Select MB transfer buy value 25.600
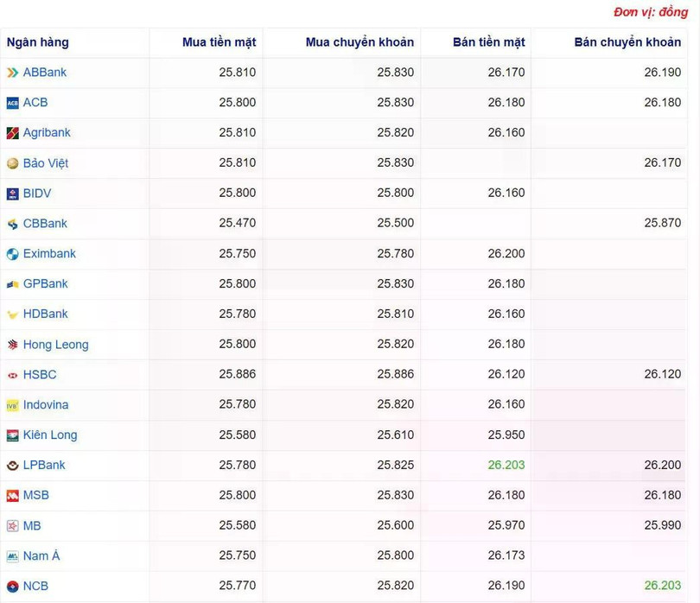 [396, 525]
